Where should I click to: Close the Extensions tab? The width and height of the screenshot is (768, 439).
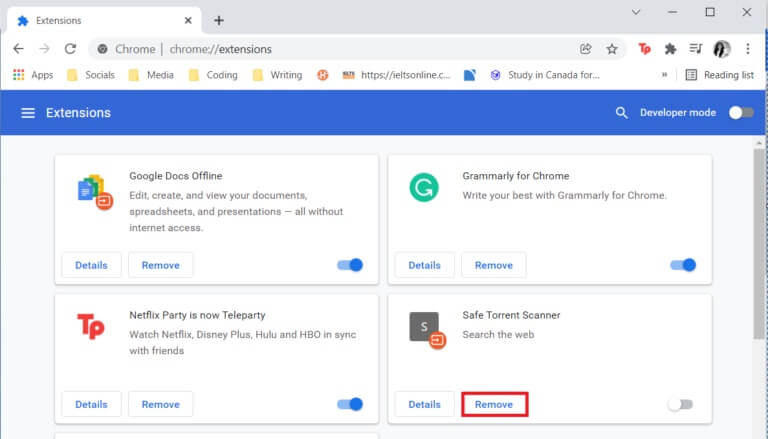click(x=188, y=21)
